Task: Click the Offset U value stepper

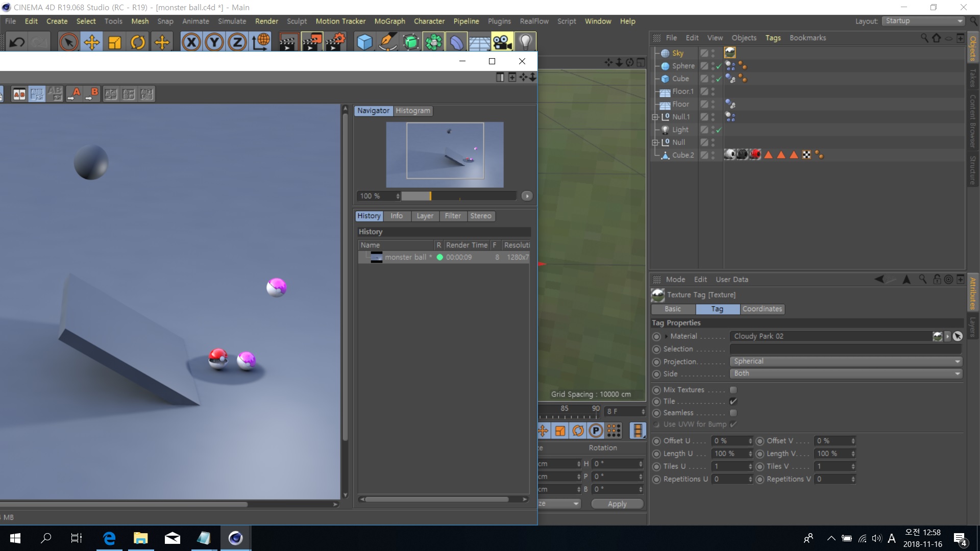Action: click(x=750, y=441)
